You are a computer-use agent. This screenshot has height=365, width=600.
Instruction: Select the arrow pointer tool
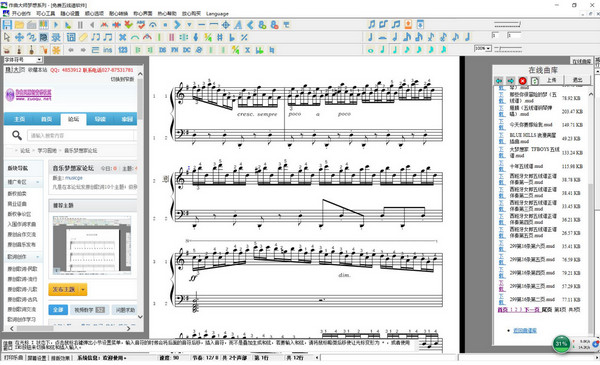tap(7, 37)
